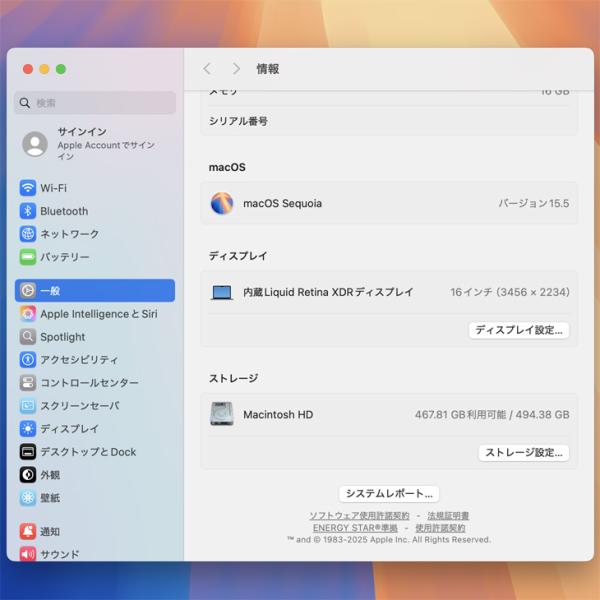Select バッテリー in the sidebar
Screen dimensions: 600x600
[95, 257]
